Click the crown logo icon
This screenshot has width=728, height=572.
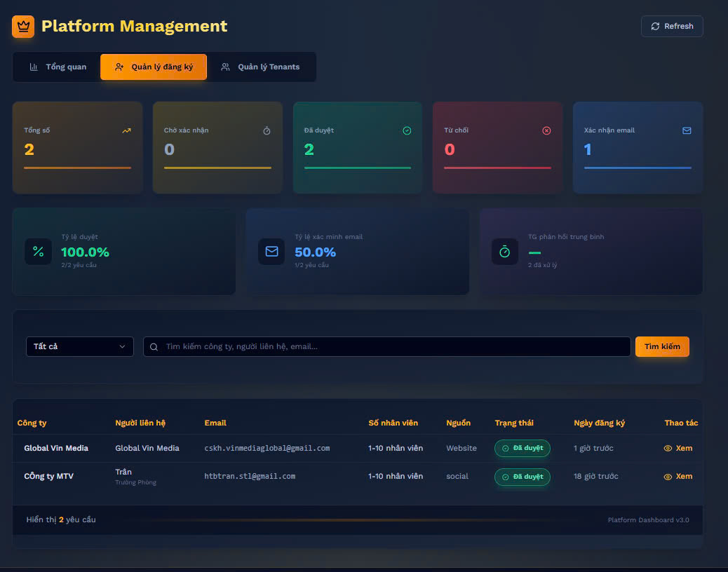[23, 27]
